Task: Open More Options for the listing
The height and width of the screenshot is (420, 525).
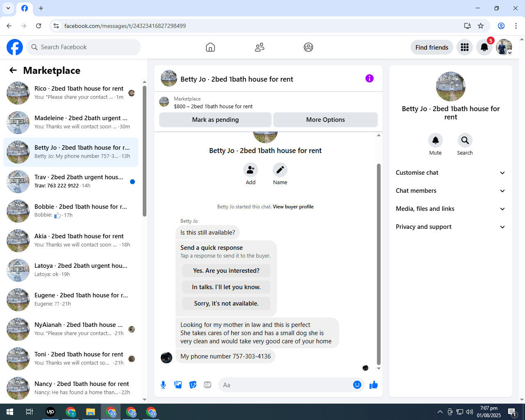Action: 326,120
